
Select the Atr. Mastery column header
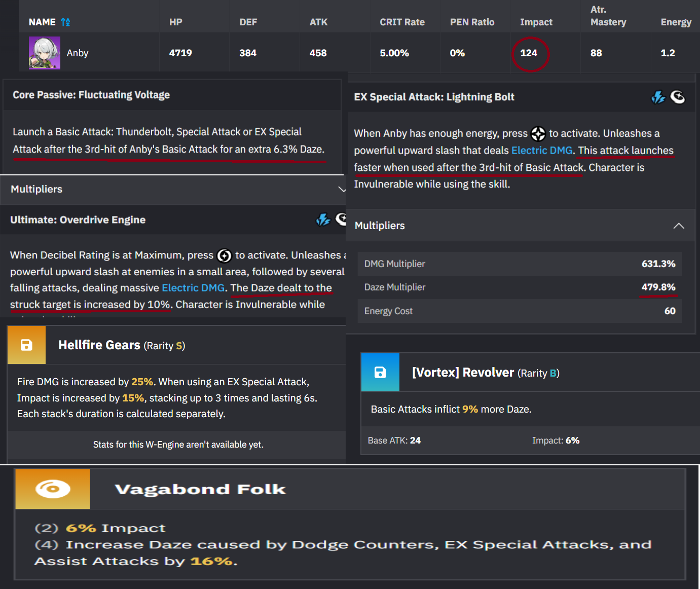pos(608,16)
